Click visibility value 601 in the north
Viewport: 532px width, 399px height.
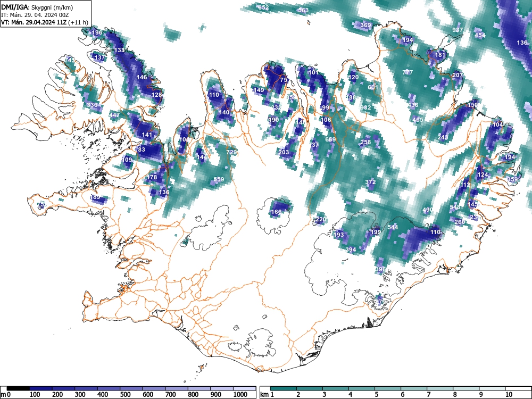[373, 88]
